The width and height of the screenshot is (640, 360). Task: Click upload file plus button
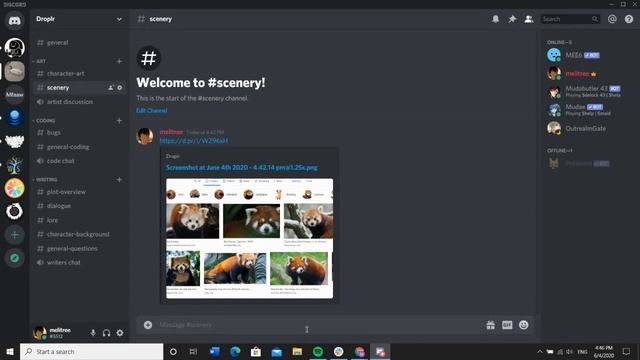pyautogui.click(x=148, y=325)
